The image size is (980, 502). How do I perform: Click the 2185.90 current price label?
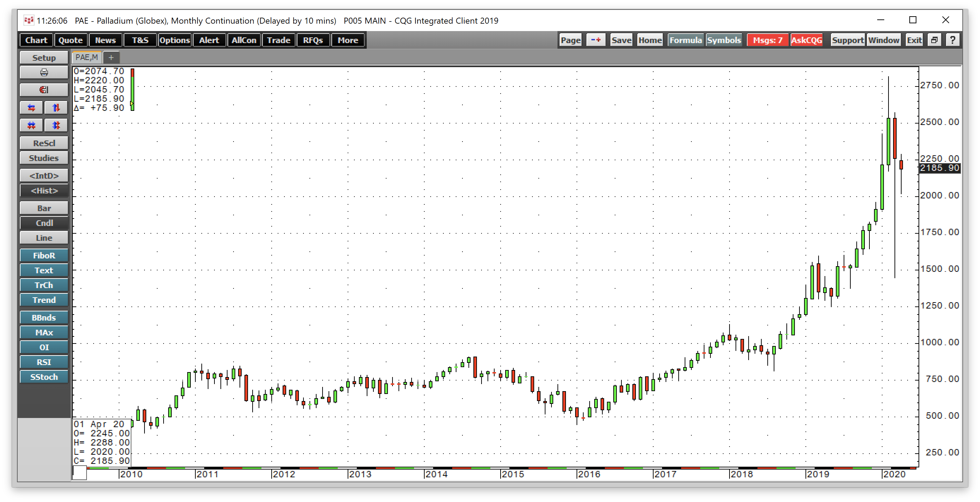tap(939, 168)
